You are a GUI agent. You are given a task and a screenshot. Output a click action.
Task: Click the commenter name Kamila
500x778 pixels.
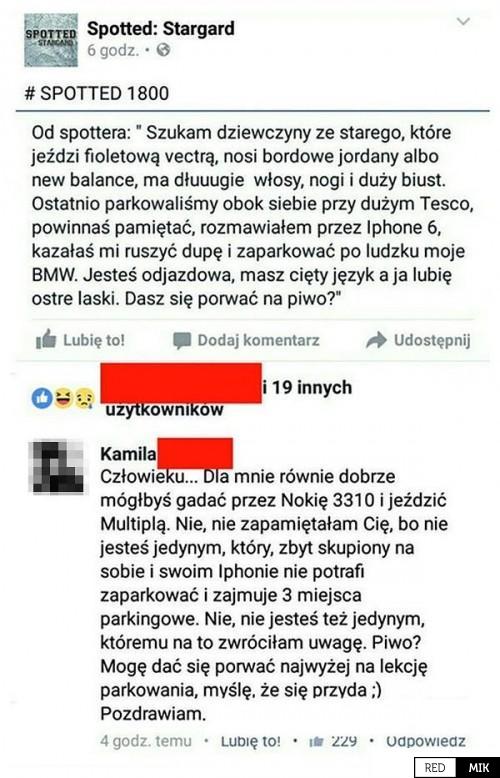[x=128, y=454]
